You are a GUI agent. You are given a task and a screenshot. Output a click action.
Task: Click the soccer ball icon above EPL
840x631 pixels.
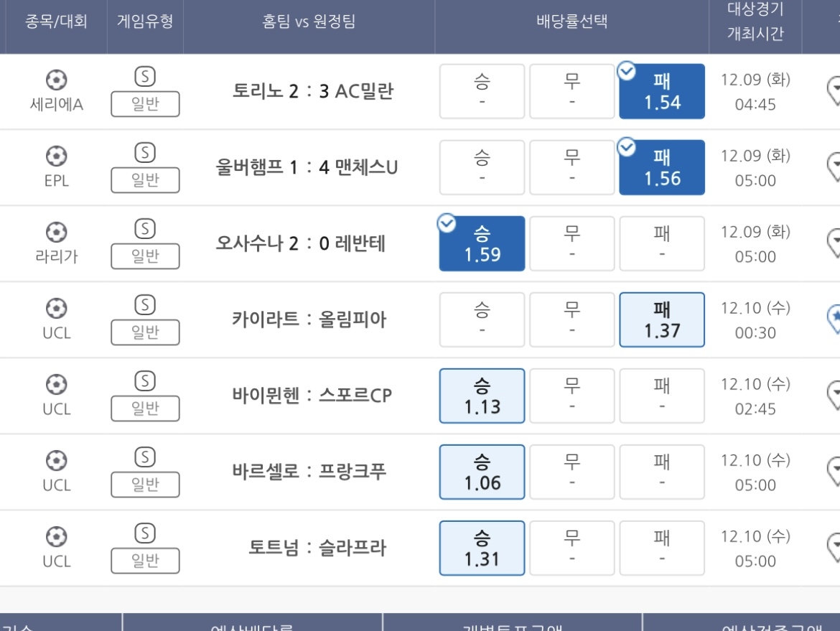pyautogui.click(x=56, y=154)
